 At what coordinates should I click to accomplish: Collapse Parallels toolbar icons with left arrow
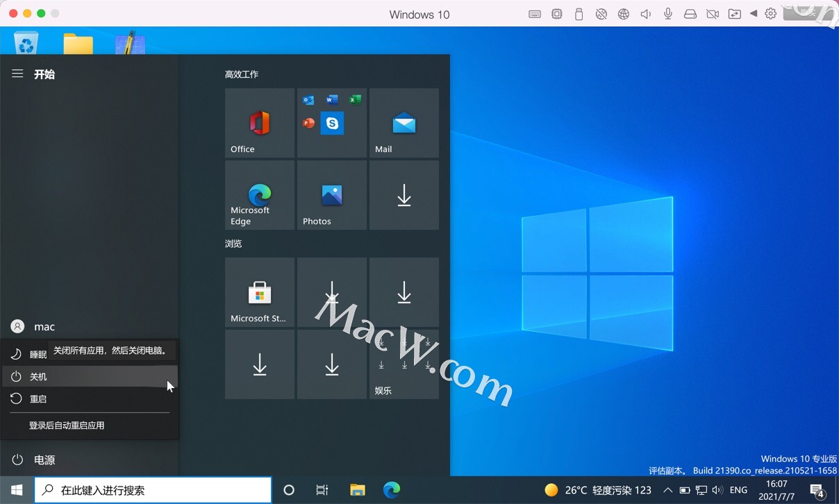click(754, 14)
